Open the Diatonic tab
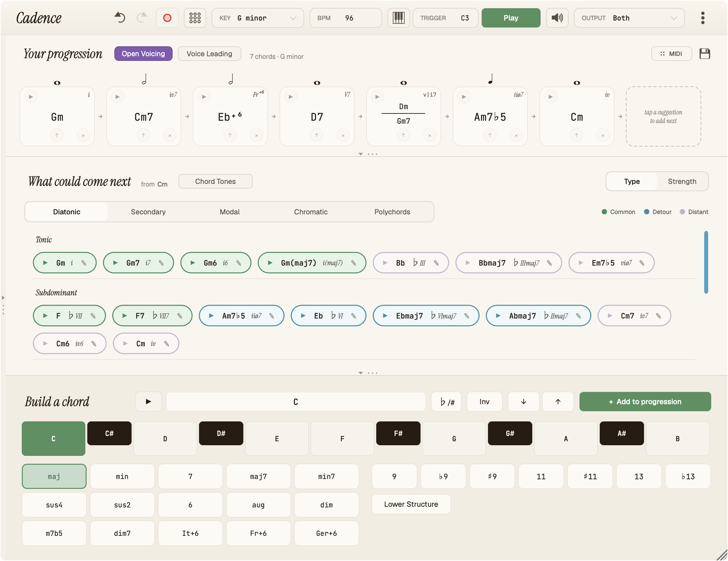The height and width of the screenshot is (561, 728). (67, 212)
